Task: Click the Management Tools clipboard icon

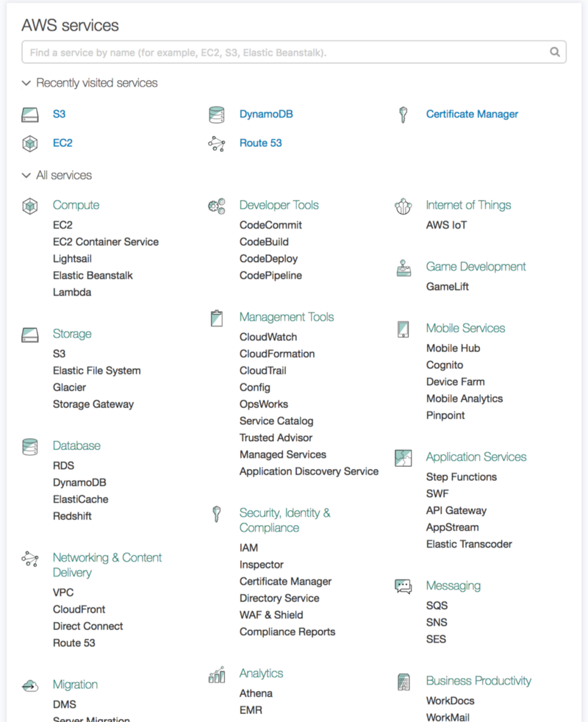Action: pos(216,318)
